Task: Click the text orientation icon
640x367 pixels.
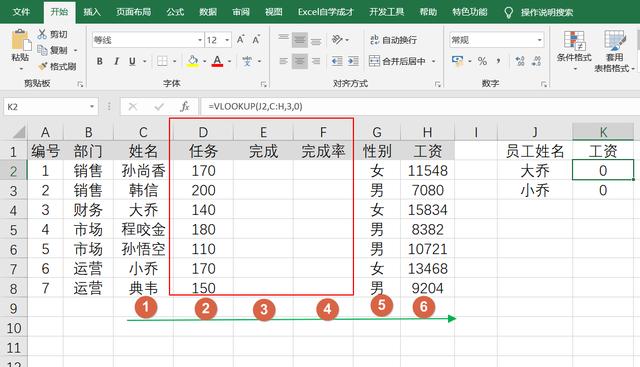Action: click(x=337, y=40)
